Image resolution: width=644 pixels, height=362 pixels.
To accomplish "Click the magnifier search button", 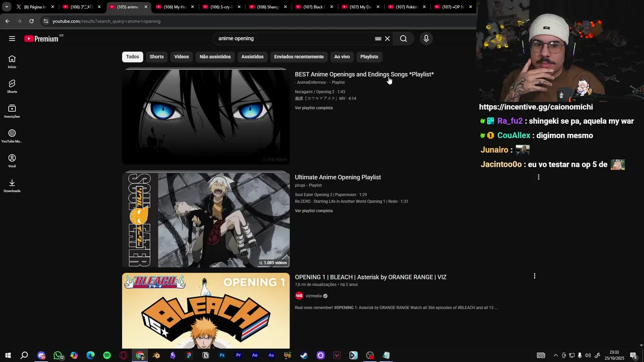I will pos(404,39).
